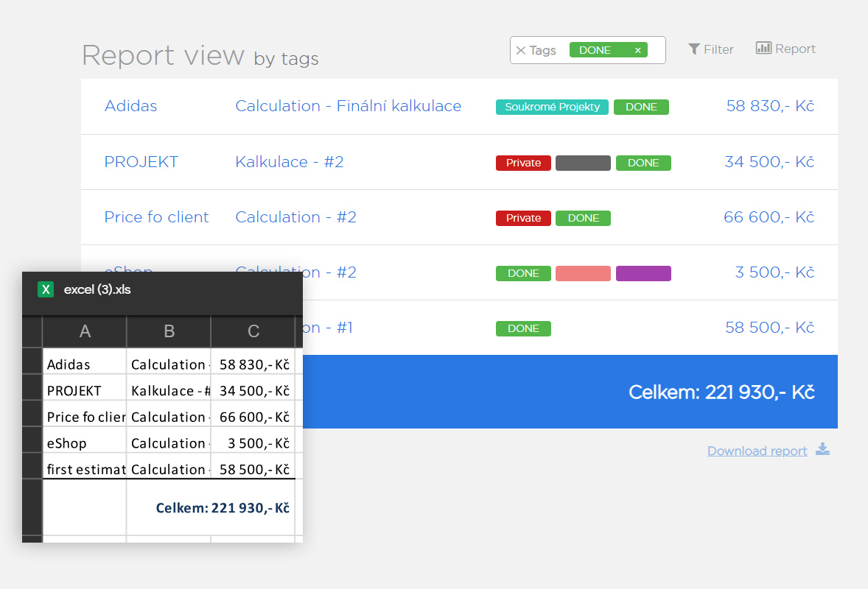
Task: Click Private tag in Price fo client row
Action: coord(523,218)
